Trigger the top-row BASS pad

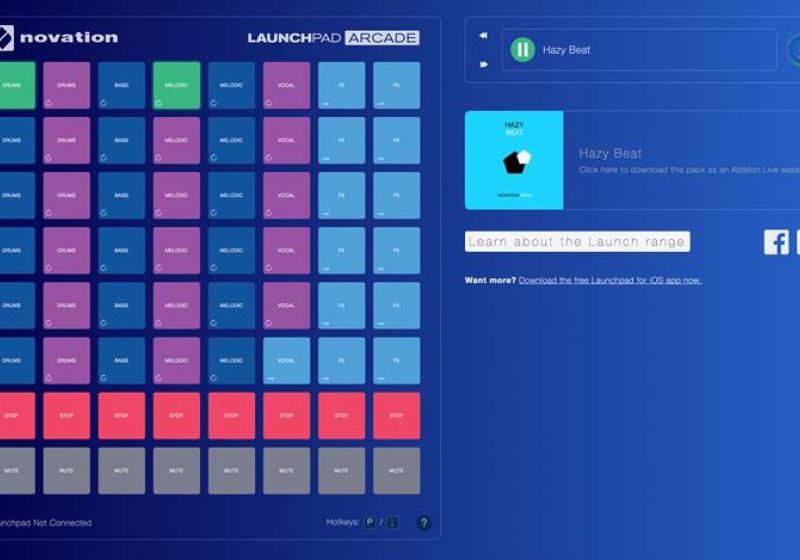pos(121,85)
